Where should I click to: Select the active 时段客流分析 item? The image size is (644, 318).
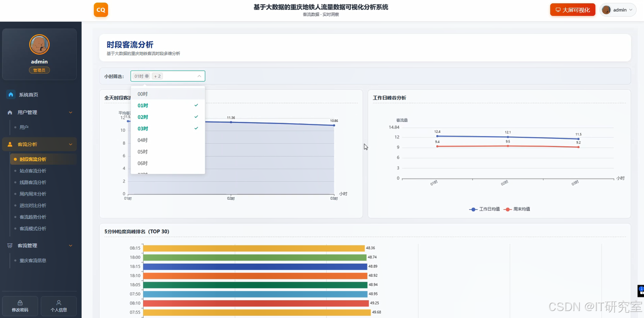tap(43, 159)
